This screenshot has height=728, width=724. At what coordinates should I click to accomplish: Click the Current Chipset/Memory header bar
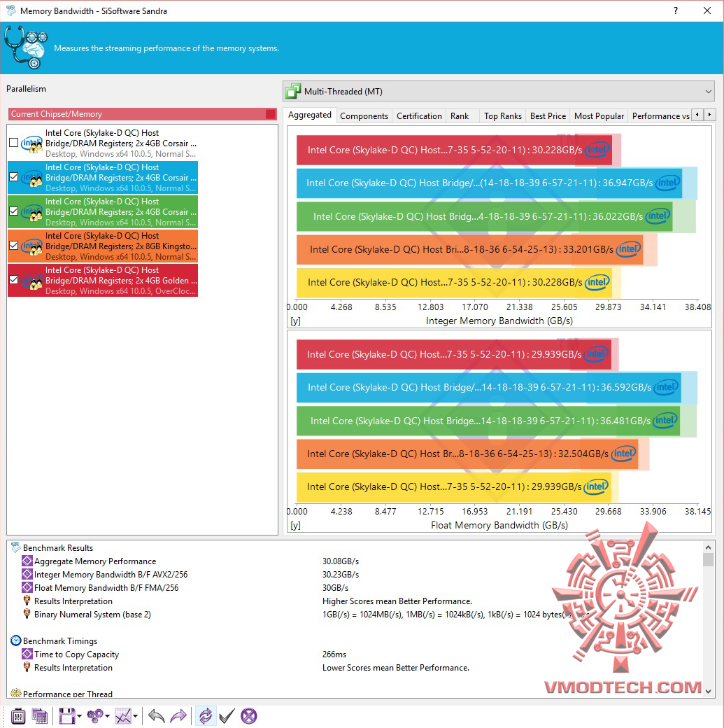143,114
